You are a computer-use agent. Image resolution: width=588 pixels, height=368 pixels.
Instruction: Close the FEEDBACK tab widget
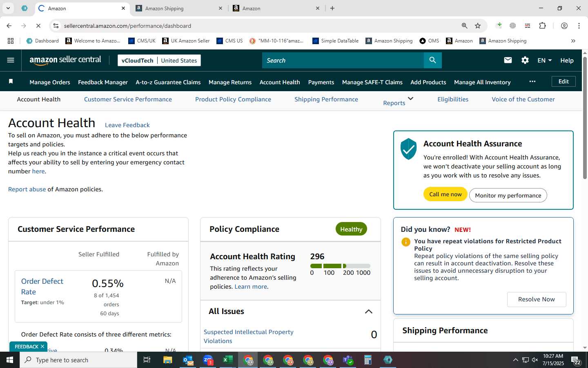(42, 346)
